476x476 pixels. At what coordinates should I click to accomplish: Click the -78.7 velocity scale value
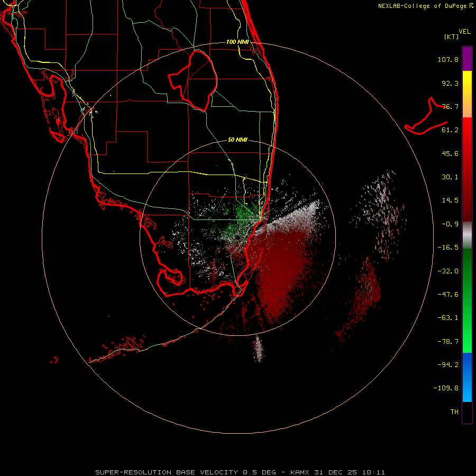pos(448,342)
